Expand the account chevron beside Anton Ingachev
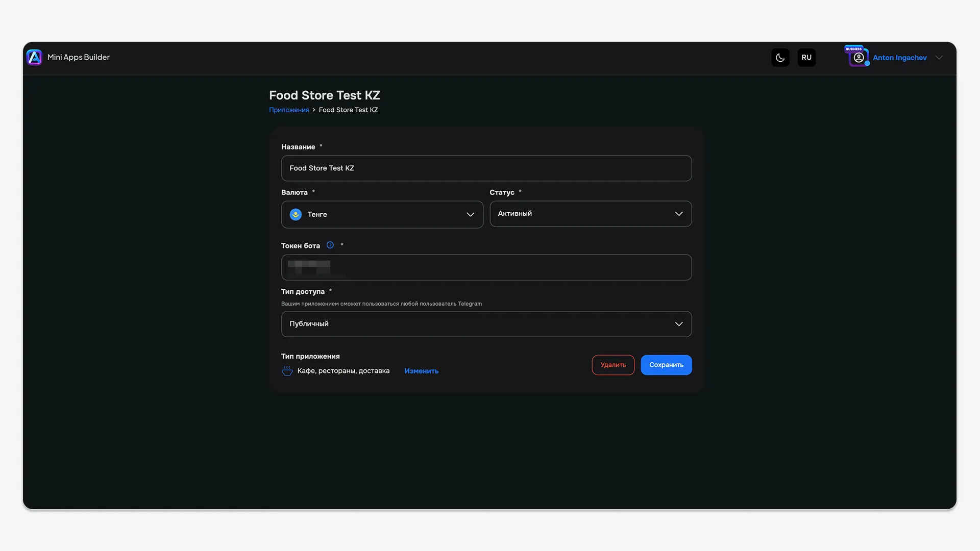This screenshot has height=551, width=980. tap(939, 58)
